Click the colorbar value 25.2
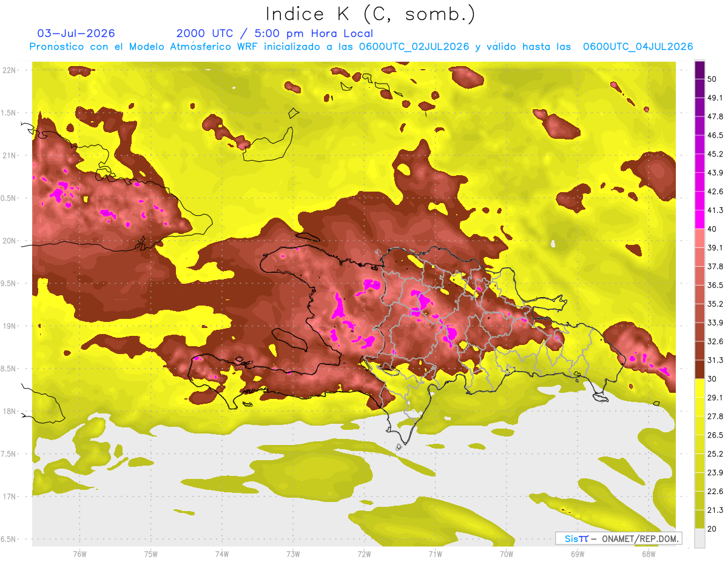The height and width of the screenshot is (562, 728). click(714, 454)
